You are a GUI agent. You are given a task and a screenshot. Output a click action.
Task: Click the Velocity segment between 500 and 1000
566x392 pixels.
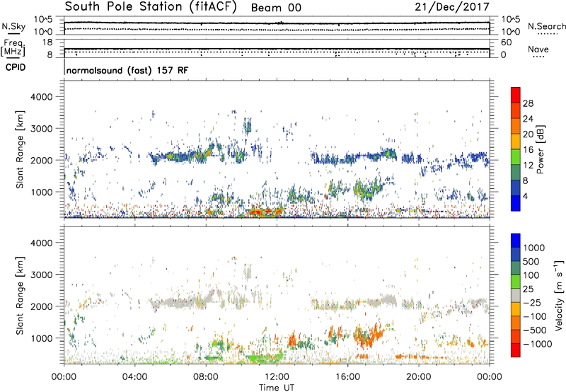pyautogui.click(x=516, y=254)
